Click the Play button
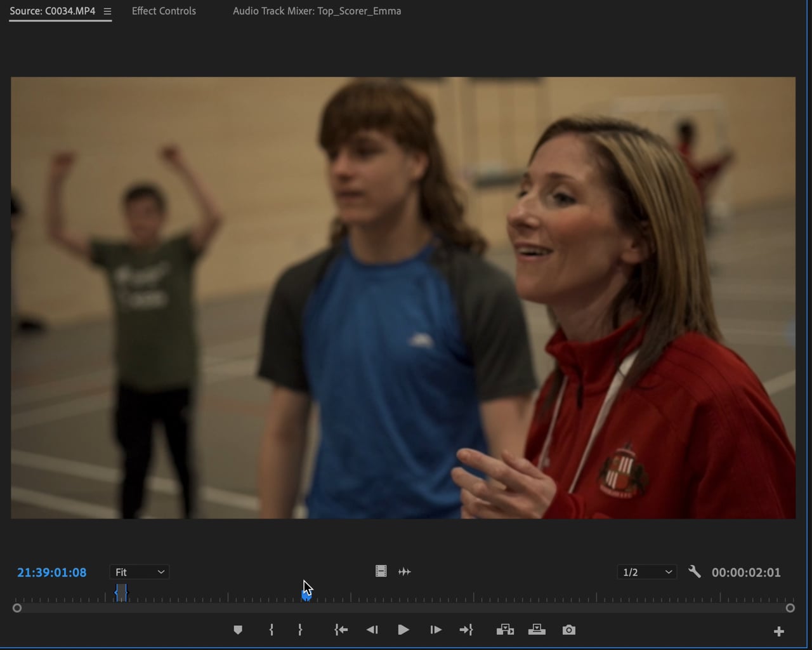This screenshot has height=650, width=812. [403, 630]
